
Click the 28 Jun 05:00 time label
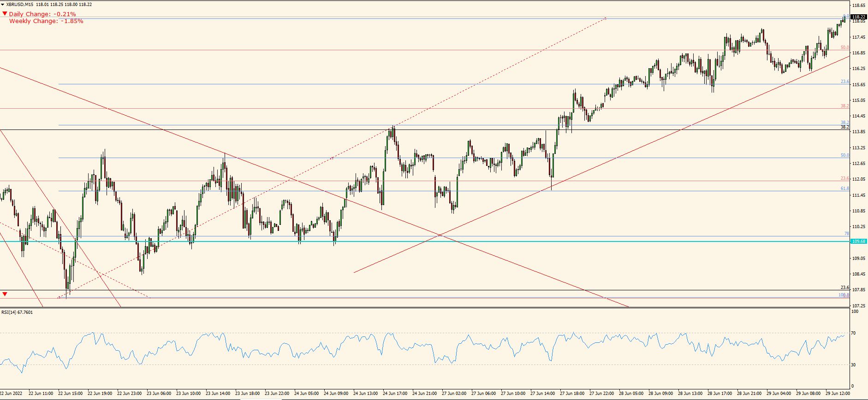(x=631, y=394)
